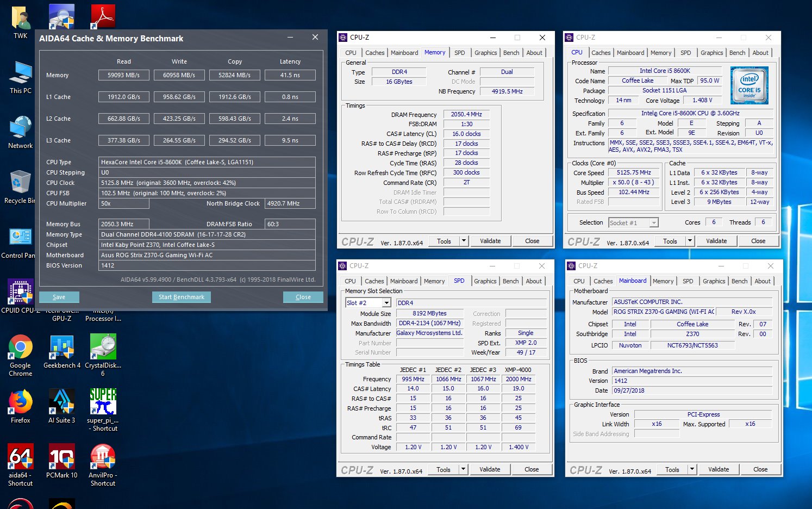Click the Core Speed value 5125.75 MHz in CPU-Z

pyautogui.click(x=634, y=172)
